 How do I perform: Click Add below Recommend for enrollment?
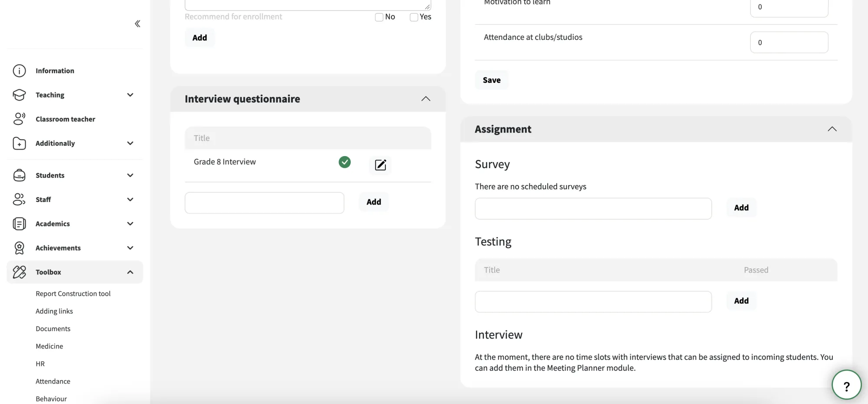coord(200,38)
